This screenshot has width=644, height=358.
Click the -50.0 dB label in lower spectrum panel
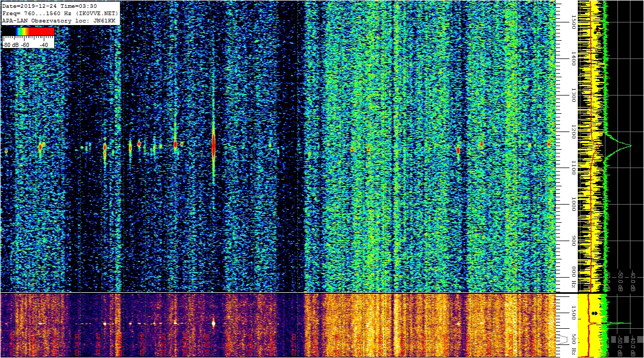tap(620, 347)
